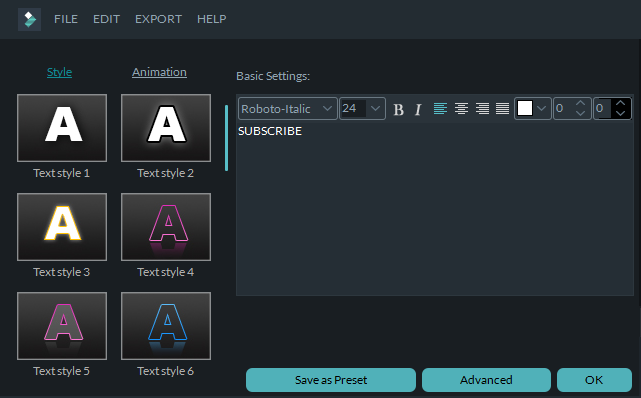This screenshot has height=398, width=641.
Task: Choose Text style 3 yellow glow preset
Action: tap(62, 227)
